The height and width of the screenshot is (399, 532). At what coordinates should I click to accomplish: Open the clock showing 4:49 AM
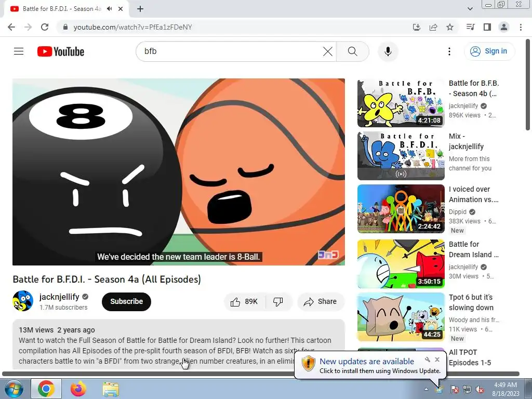[x=505, y=389]
